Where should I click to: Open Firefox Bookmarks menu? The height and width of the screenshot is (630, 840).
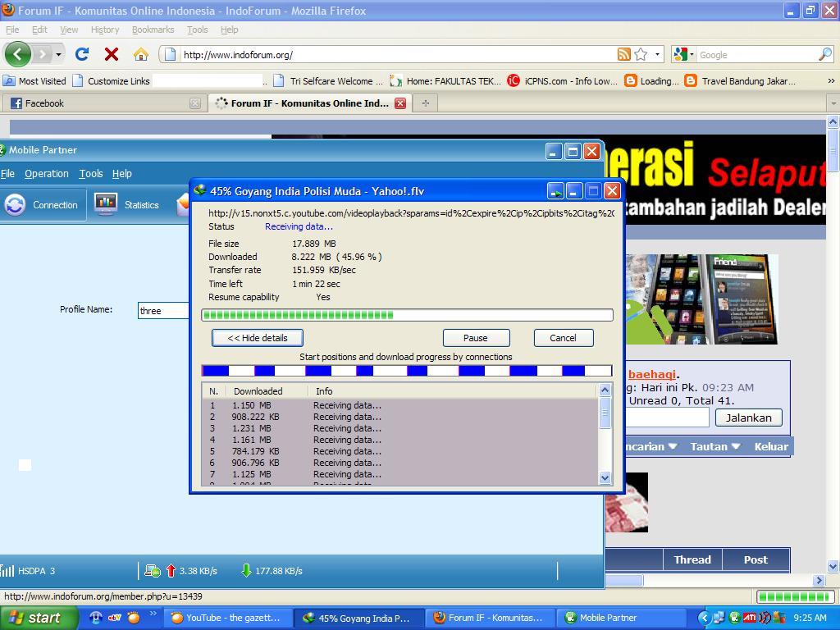click(x=153, y=30)
